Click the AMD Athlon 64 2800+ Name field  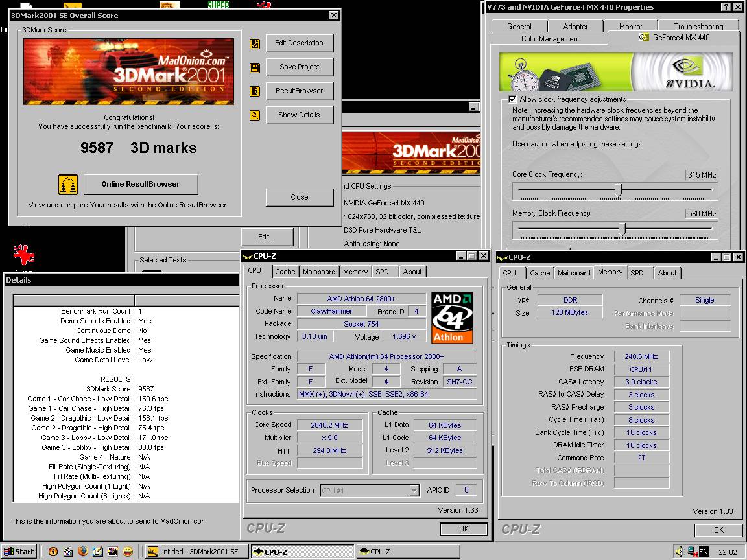(x=361, y=299)
